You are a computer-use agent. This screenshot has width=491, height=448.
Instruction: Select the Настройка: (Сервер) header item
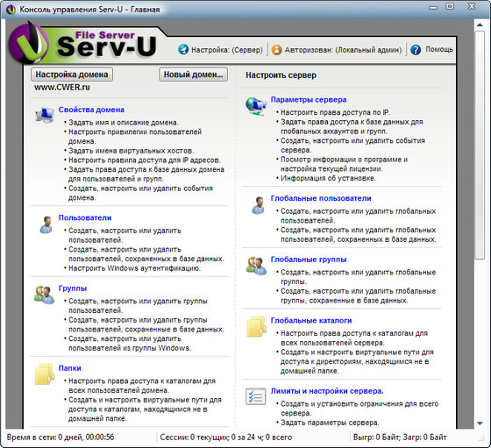coord(220,50)
